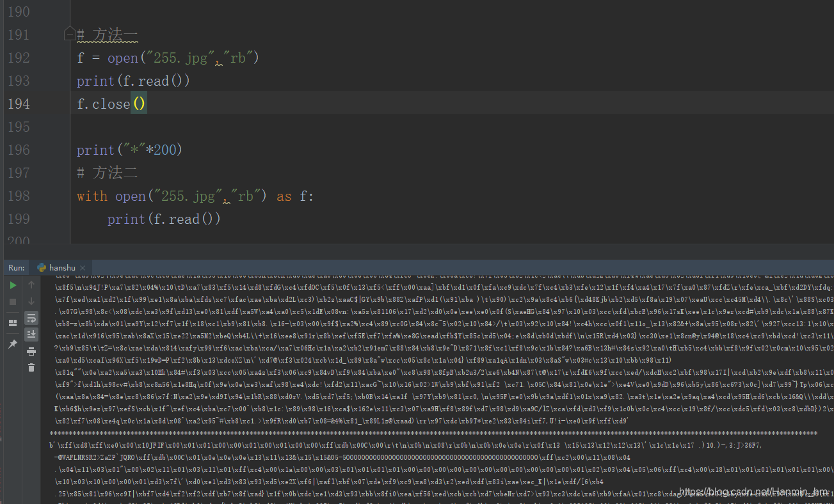Close the hanshu run tab
The height and width of the screenshot is (504, 834).
pyautogui.click(x=84, y=267)
